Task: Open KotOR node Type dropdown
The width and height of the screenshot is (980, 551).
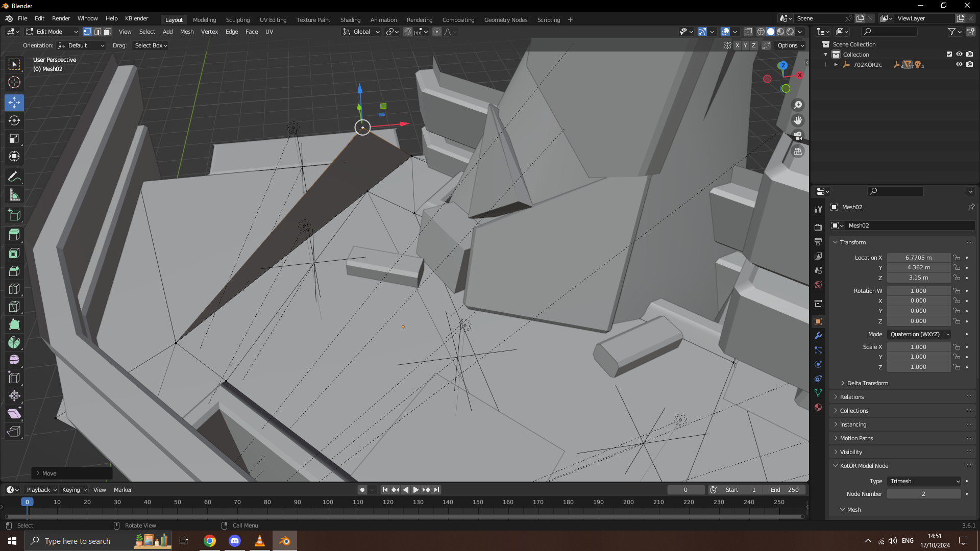Action: coord(924,481)
